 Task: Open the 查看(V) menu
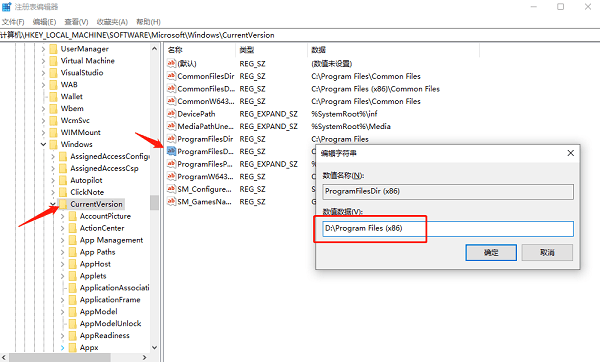click(76, 22)
